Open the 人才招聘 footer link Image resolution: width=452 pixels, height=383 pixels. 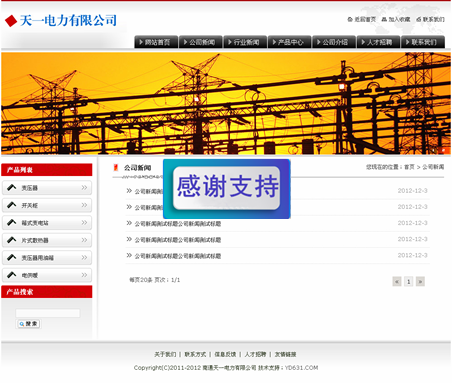click(x=255, y=354)
